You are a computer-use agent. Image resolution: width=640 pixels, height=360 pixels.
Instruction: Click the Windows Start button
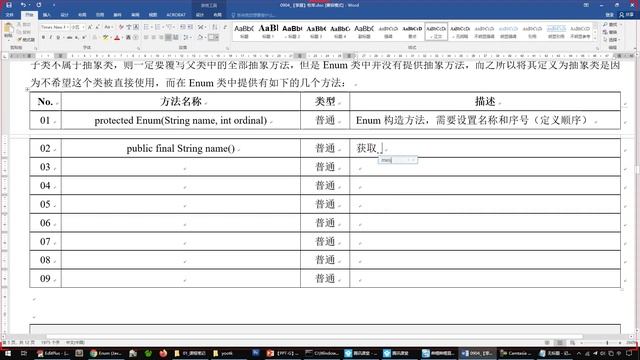(x=7, y=353)
